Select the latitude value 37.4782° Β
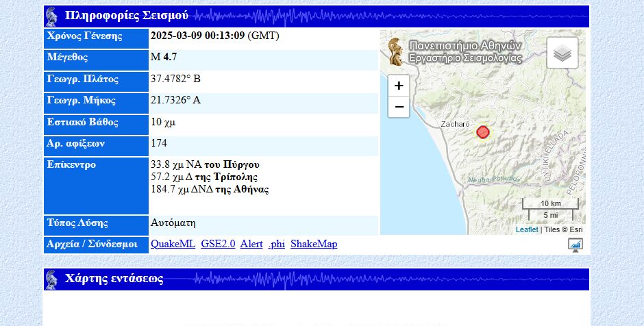 coord(175,79)
